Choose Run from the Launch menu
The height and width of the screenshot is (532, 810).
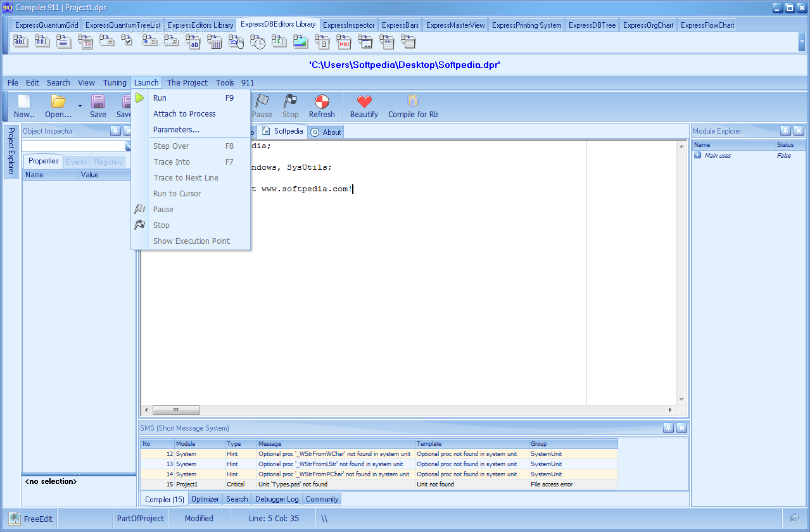[x=191, y=98]
